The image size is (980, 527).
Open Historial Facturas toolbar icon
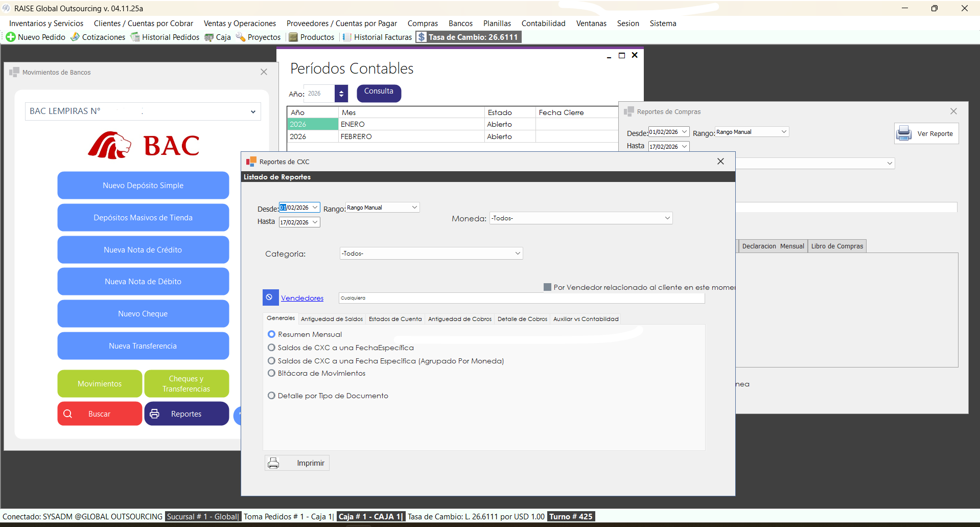coord(347,37)
